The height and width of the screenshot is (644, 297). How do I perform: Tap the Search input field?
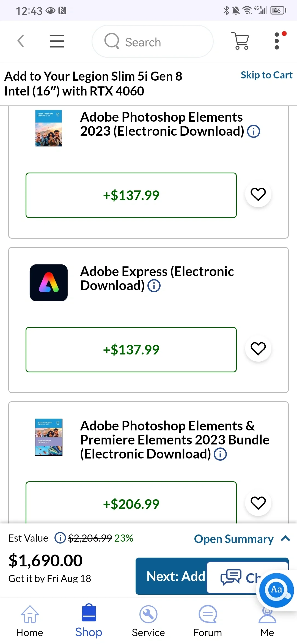click(x=153, y=42)
